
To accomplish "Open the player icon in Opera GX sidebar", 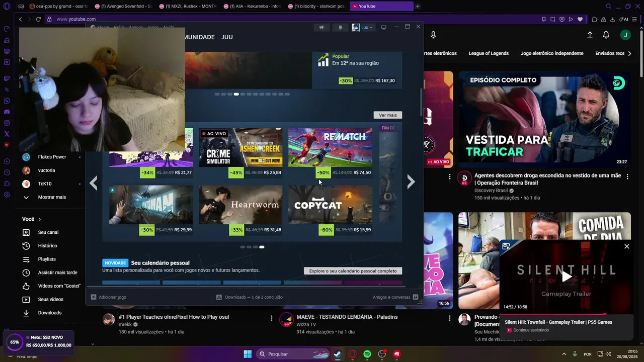I will click(x=7, y=161).
